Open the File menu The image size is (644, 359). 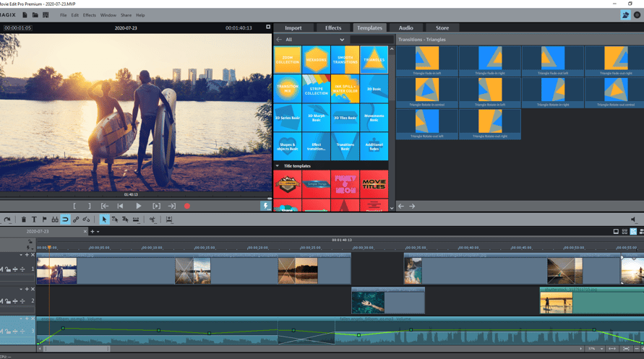tap(64, 15)
